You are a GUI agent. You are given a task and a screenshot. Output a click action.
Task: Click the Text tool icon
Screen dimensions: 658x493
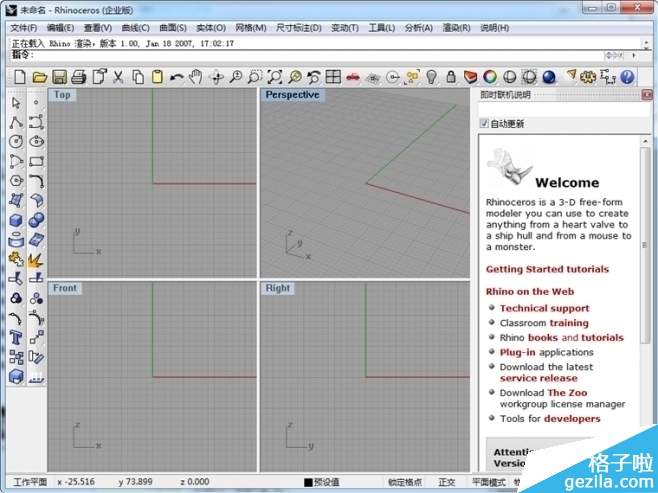tap(16, 337)
